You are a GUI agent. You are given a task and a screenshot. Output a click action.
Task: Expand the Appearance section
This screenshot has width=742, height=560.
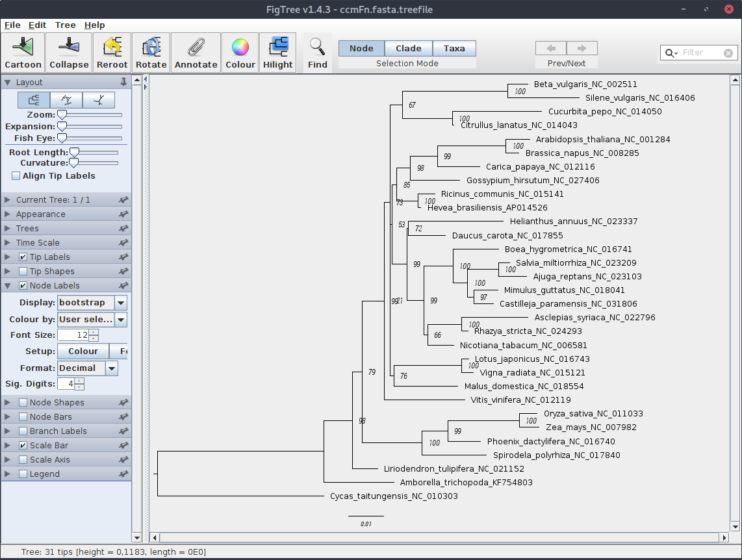40,214
